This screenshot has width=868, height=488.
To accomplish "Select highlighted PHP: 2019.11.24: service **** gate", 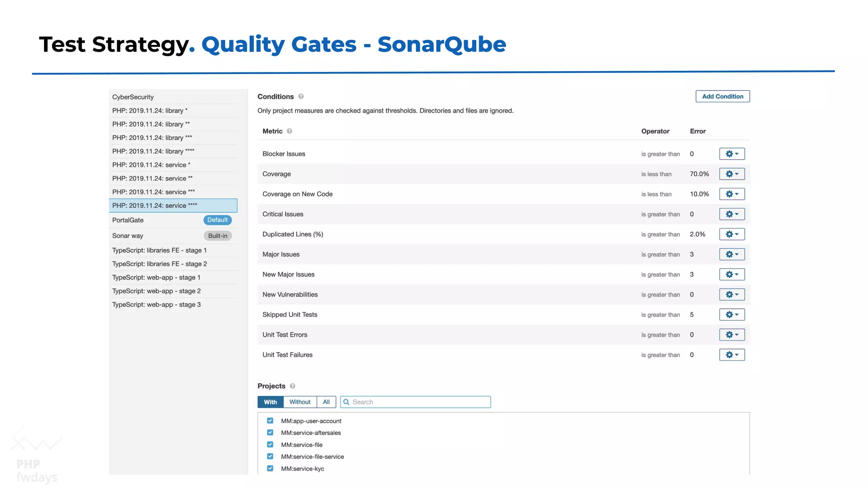I will pos(173,205).
